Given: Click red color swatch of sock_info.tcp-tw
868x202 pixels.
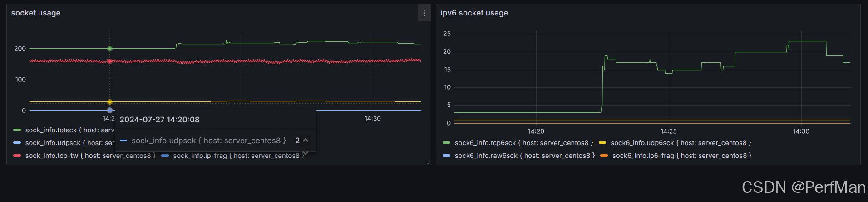Looking at the screenshot, I should pos(17,156).
